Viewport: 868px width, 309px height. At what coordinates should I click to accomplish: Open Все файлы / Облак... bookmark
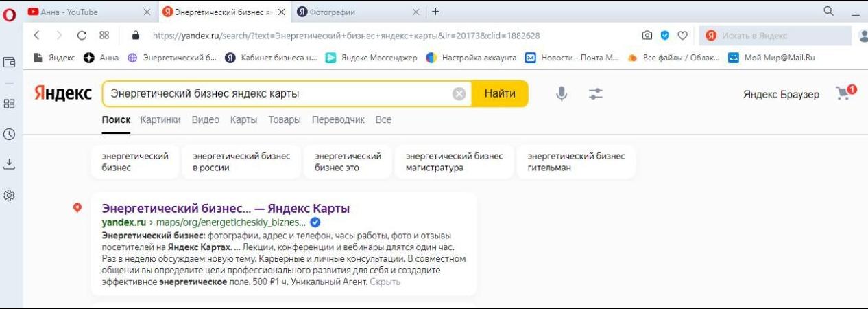673,58
